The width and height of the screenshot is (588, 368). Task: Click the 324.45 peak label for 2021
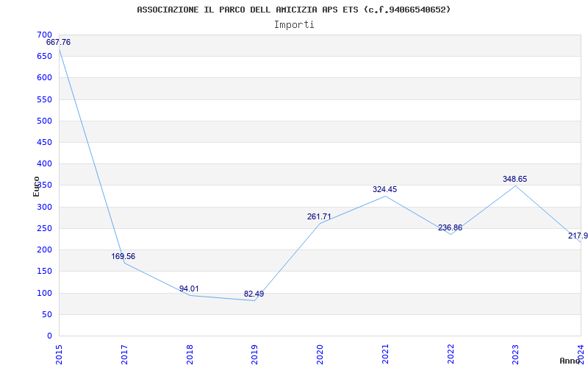[384, 190]
